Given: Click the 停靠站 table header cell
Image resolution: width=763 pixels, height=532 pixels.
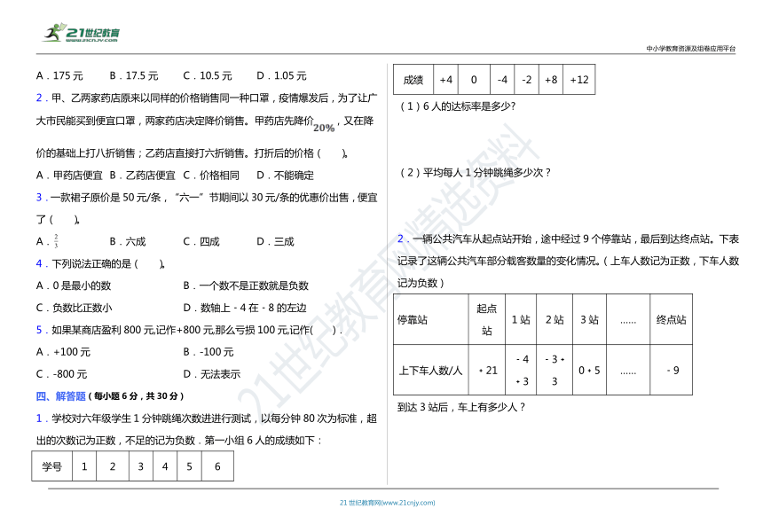Looking at the screenshot, I should [430, 319].
